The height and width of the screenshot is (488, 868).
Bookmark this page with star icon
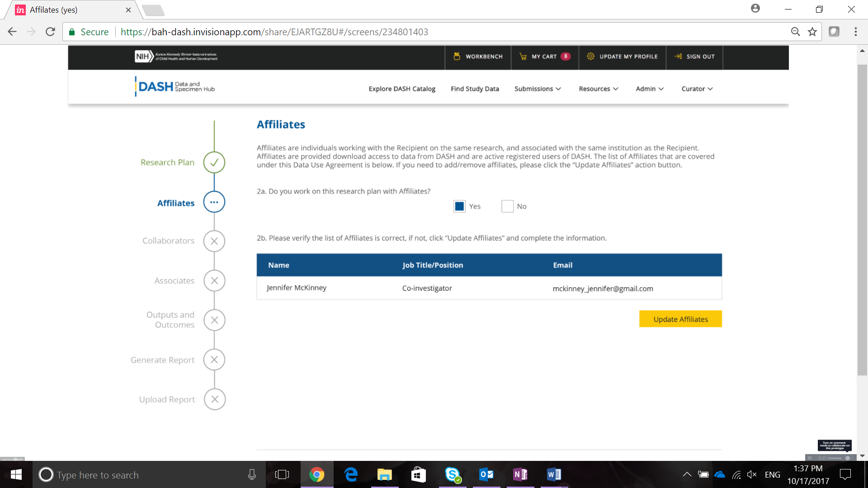click(x=812, y=32)
